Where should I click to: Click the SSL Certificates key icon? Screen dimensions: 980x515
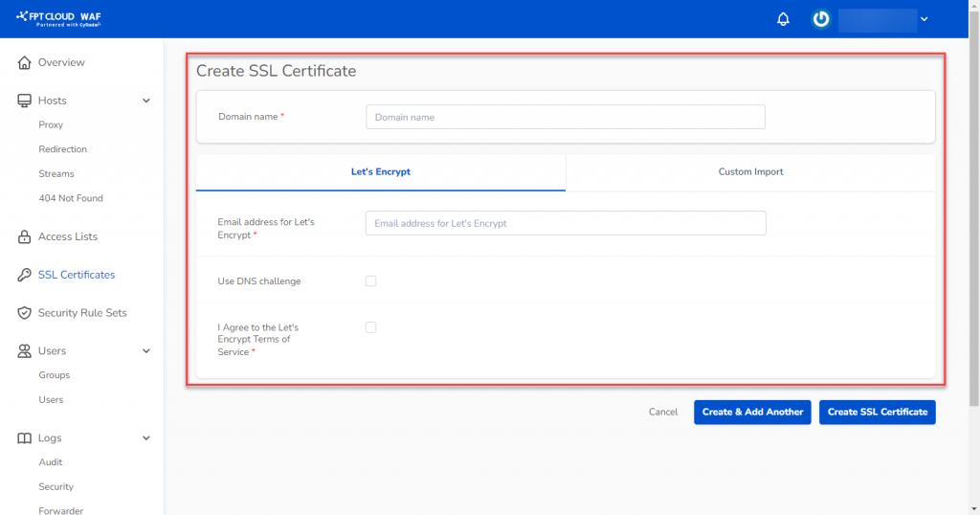[x=25, y=275]
